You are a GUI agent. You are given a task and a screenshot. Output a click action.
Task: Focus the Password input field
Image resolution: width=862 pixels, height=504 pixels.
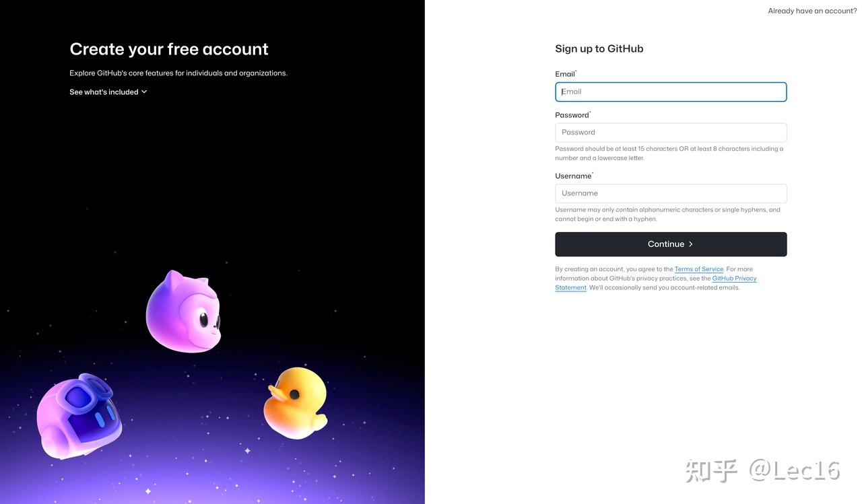coord(671,133)
